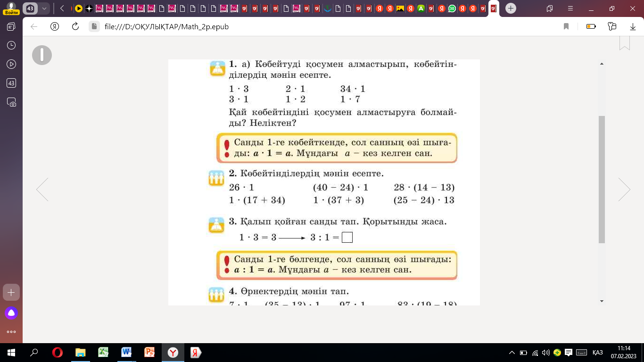Switch to the black star-icon tab
Viewport: 644px width, 362px height.
click(x=89, y=8)
